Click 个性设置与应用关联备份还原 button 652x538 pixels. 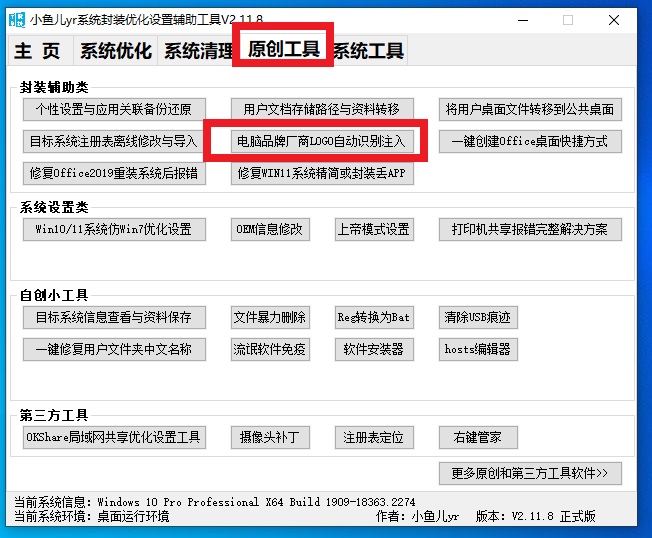click(x=114, y=109)
